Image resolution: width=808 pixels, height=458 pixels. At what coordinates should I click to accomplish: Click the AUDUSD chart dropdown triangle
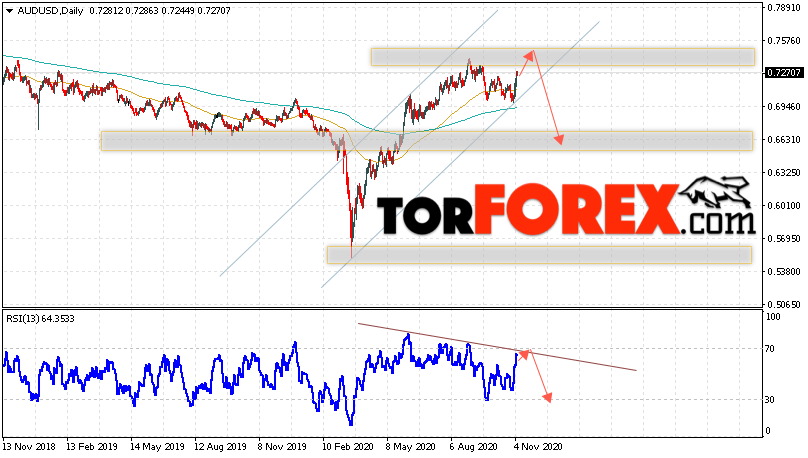coord(9,11)
